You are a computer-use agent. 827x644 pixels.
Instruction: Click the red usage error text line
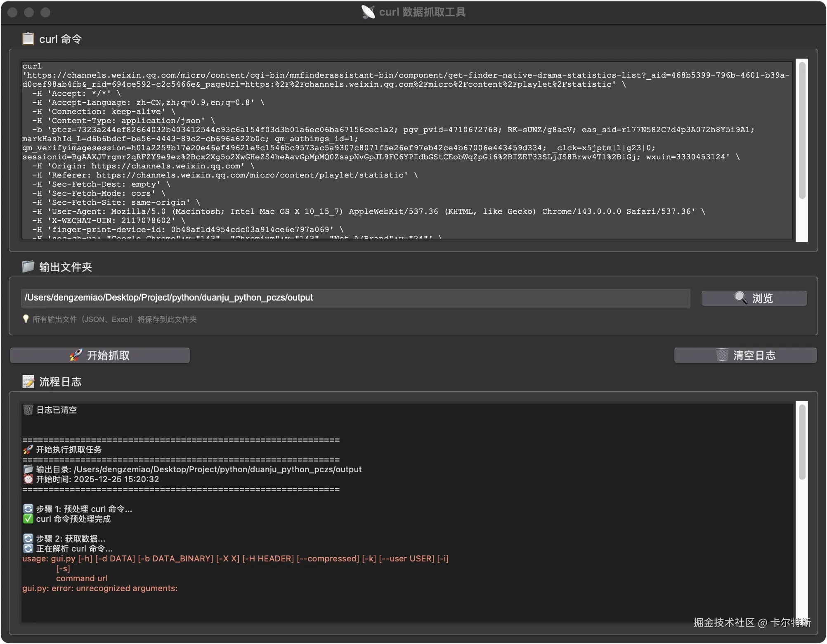click(x=235, y=559)
